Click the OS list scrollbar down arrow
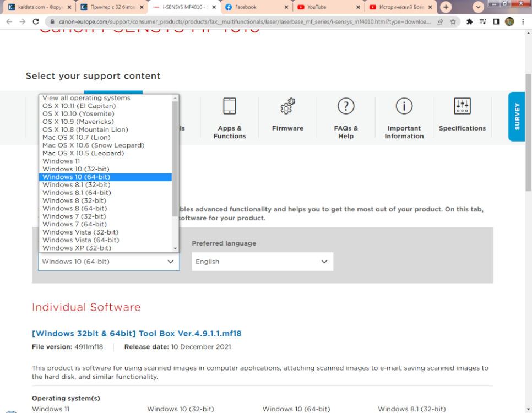The height and width of the screenshot is (413, 532). point(175,248)
